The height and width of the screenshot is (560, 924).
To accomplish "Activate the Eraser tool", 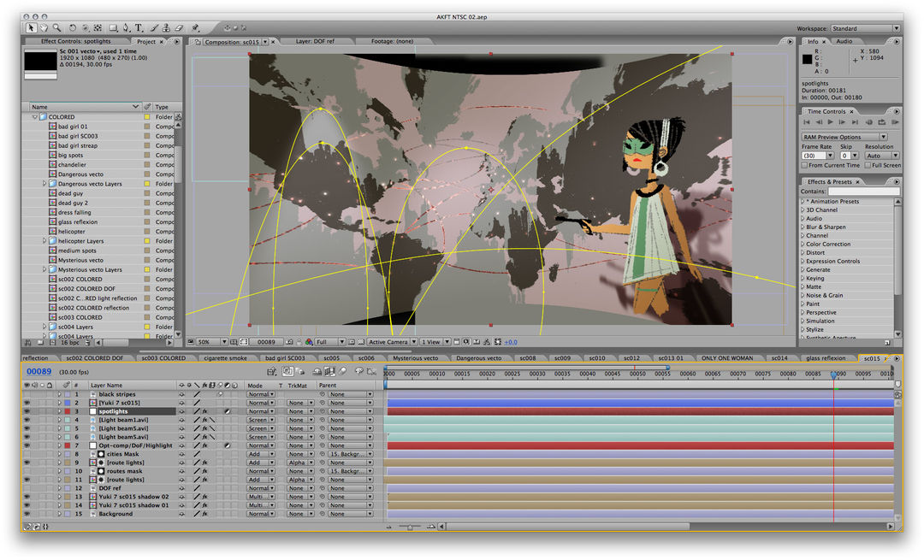I will pos(180,28).
